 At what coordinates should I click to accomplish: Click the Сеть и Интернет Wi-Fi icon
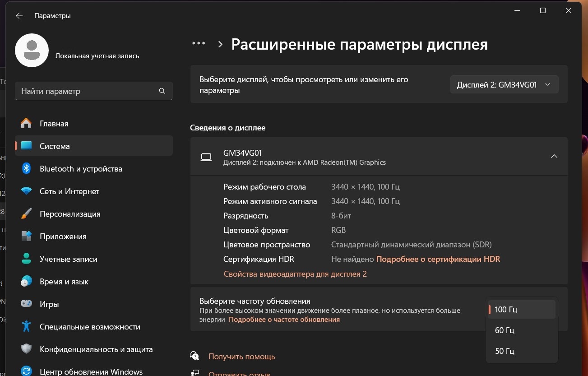pos(26,191)
